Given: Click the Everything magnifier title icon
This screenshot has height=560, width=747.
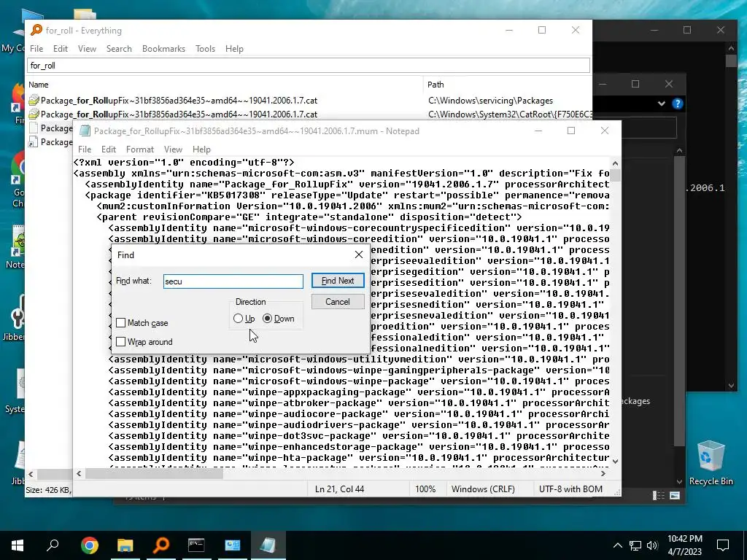Looking at the screenshot, I should pos(36,30).
